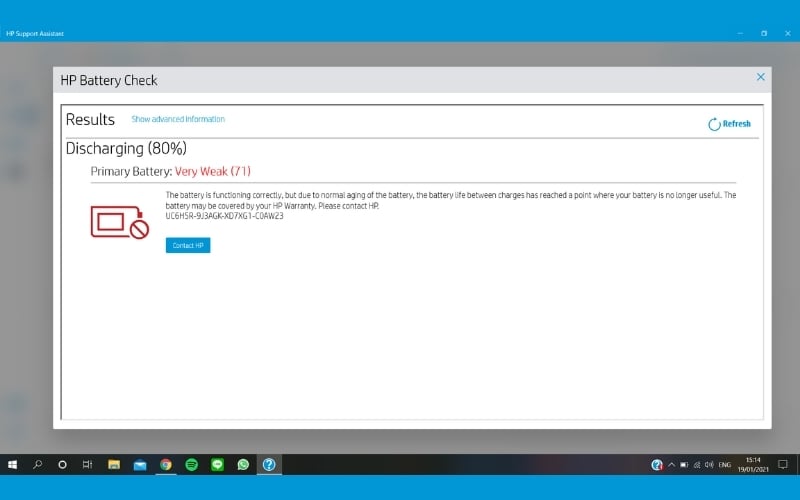800x500 pixels.
Task: Open Task View on the taskbar
Action: (88, 465)
